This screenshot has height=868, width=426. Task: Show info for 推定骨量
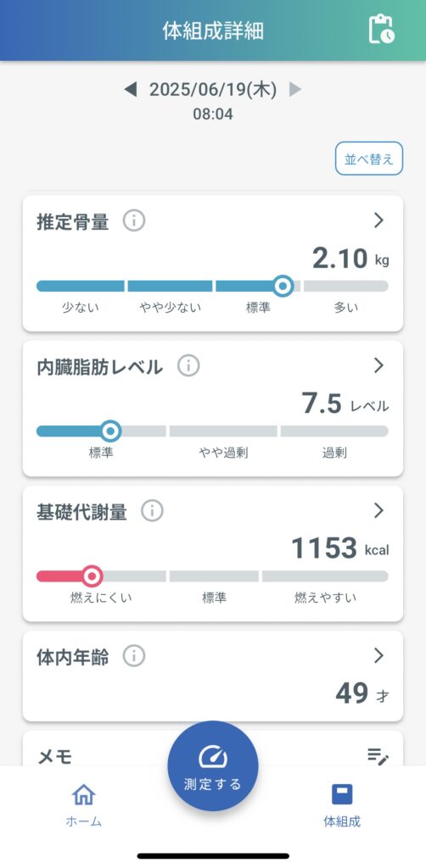click(x=134, y=221)
